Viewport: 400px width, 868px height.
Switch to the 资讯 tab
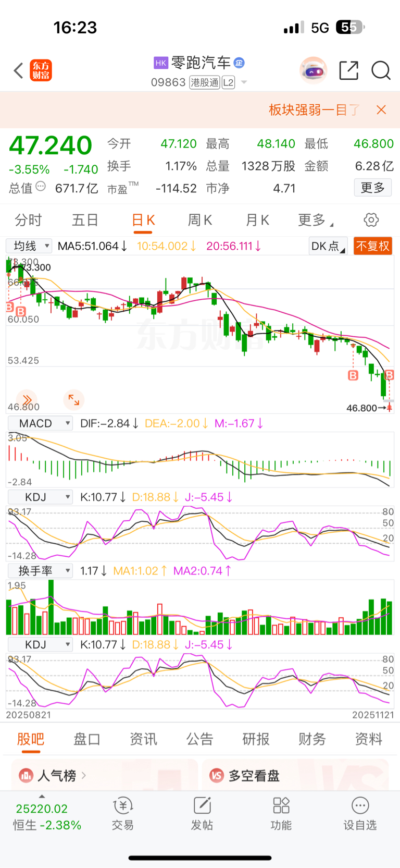pos(143,739)
